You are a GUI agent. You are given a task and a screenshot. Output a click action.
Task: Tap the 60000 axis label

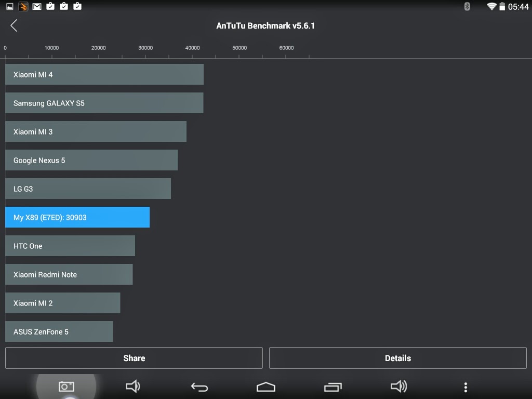click(286, 48)
